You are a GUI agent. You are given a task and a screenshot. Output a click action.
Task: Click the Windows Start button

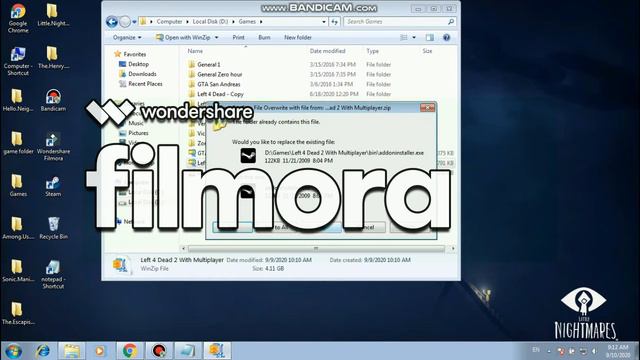click(13, 351)
